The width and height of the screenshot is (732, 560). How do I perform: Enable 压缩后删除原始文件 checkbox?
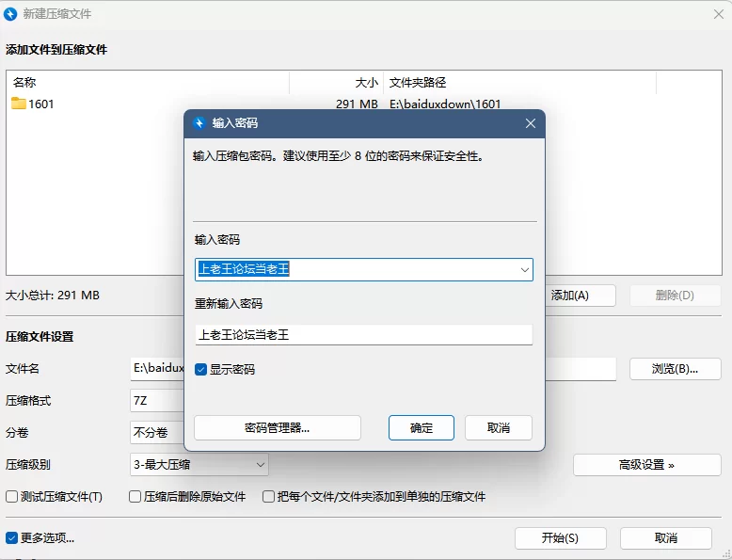coord(135,497)
